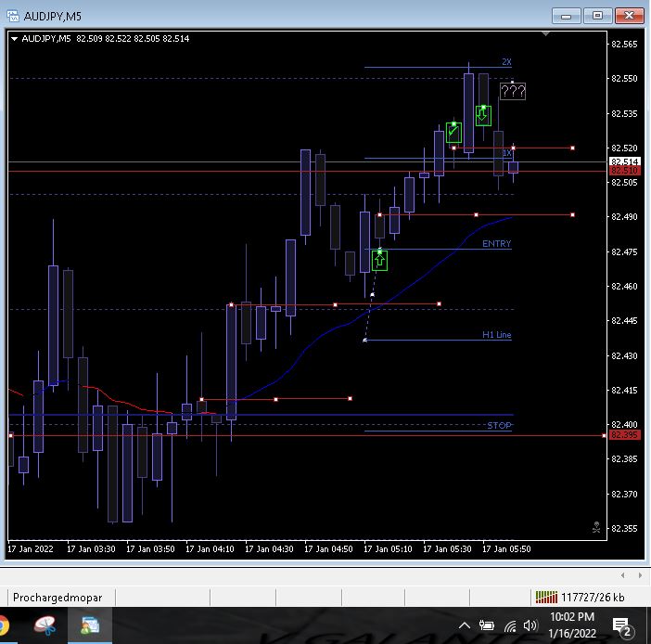Click the 82.550 price scale label
Screen dimensions: 651x644
pos(624,78)
